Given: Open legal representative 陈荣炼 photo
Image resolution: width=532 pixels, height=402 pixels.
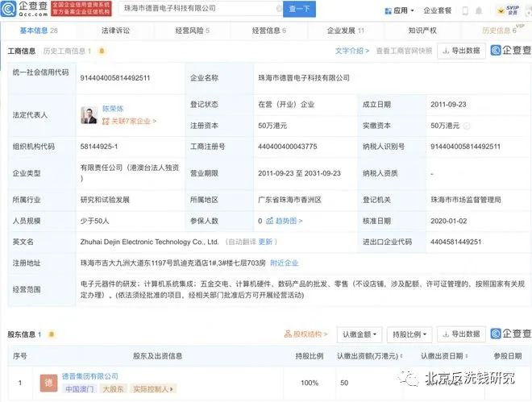Looking at the screenshot, I should (x=89, y=115).
